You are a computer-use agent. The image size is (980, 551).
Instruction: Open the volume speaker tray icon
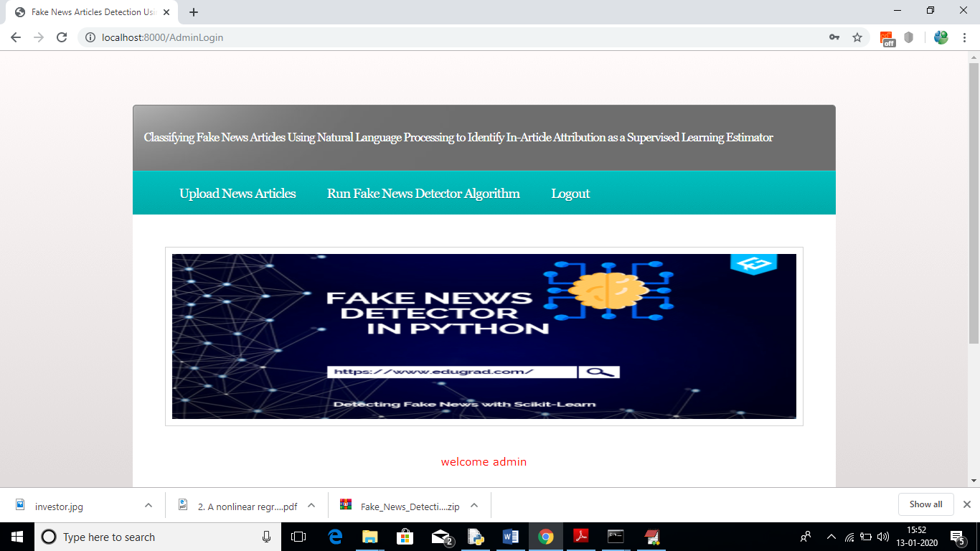coord(883,537)
